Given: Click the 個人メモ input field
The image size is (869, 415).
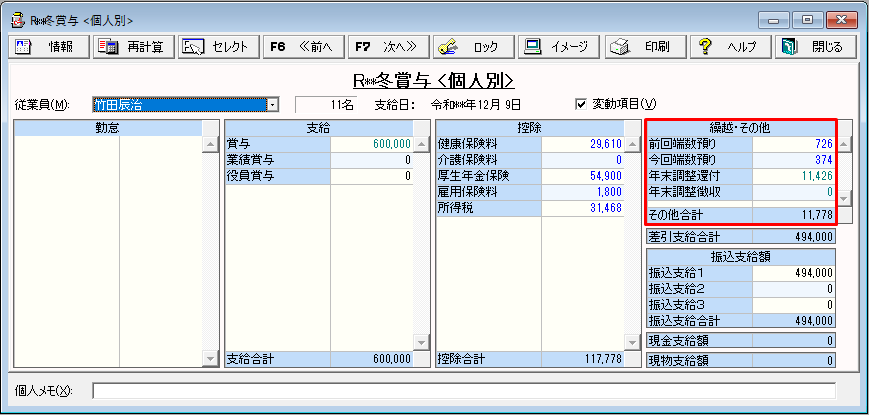Looking at the screenshot, I should [464, 391].
